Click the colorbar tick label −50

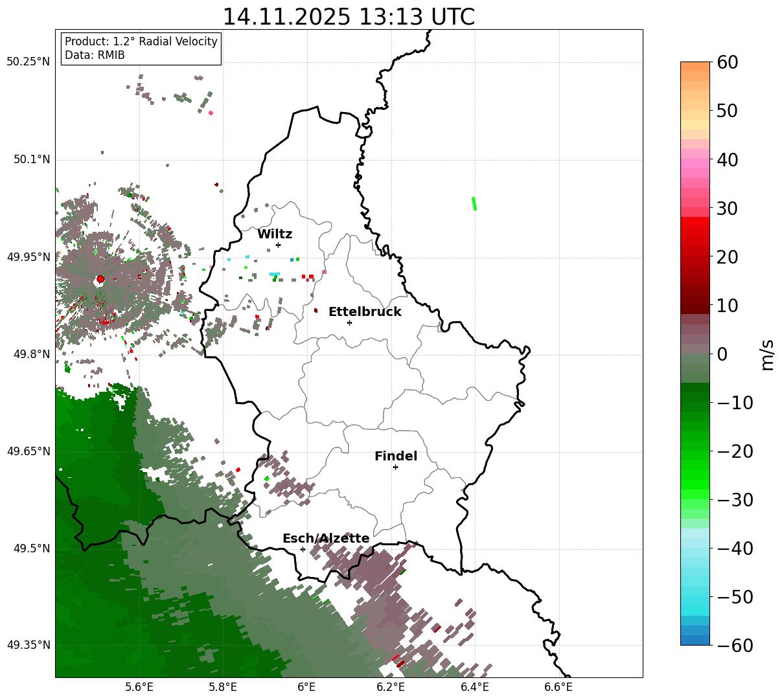735,596
